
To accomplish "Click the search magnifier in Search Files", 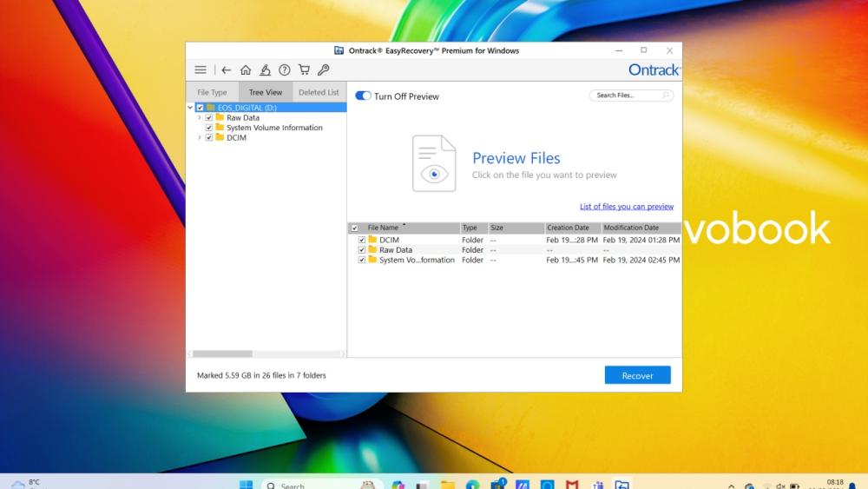I will point(666,96).
